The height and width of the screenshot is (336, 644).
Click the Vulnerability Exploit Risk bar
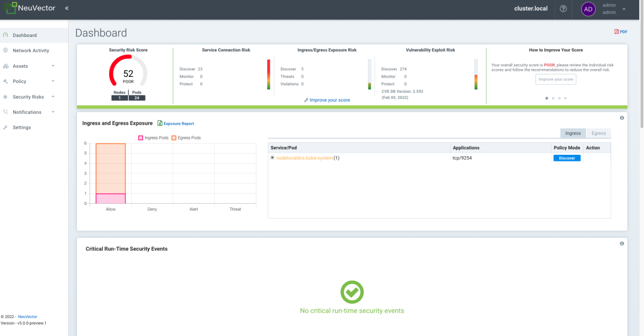(x=476, y=74)
